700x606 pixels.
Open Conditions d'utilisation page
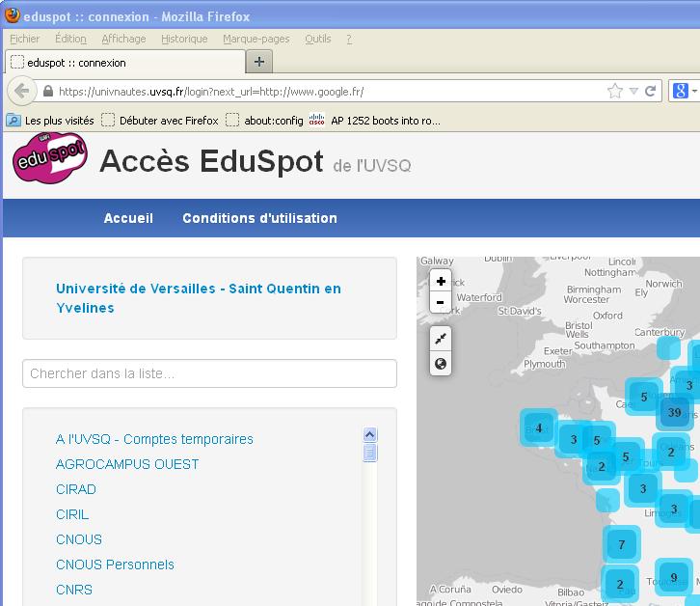259,218
